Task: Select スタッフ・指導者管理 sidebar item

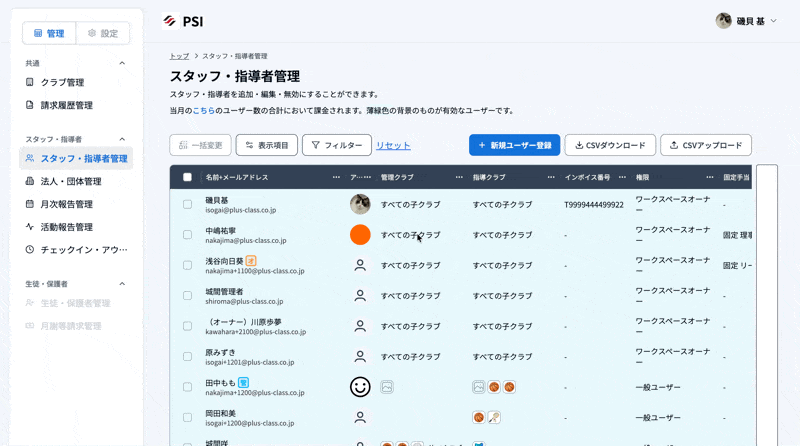Action: click(x=76, y=158)
